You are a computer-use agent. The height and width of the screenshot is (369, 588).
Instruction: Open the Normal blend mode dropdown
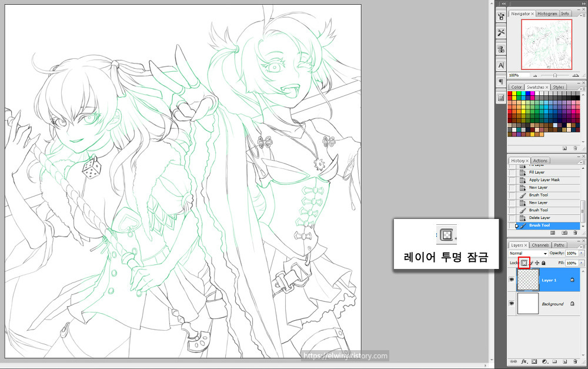coord(528,254)
